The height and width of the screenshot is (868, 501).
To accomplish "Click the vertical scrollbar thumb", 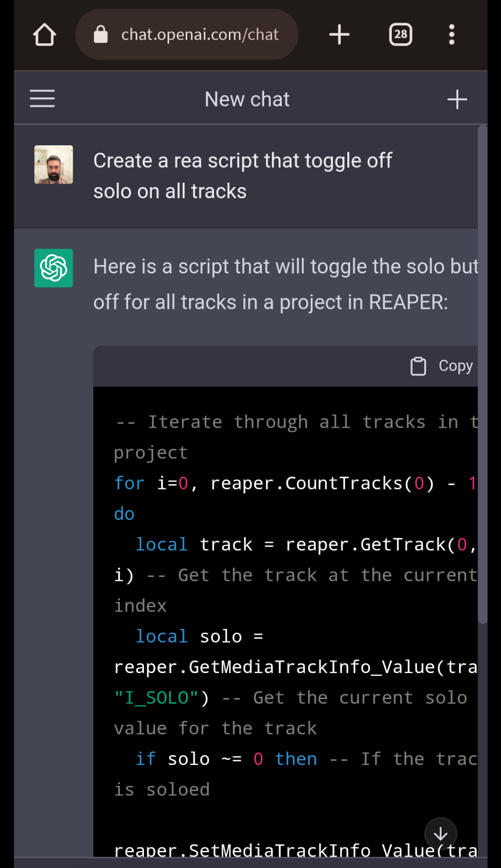I will click(483, 373).
